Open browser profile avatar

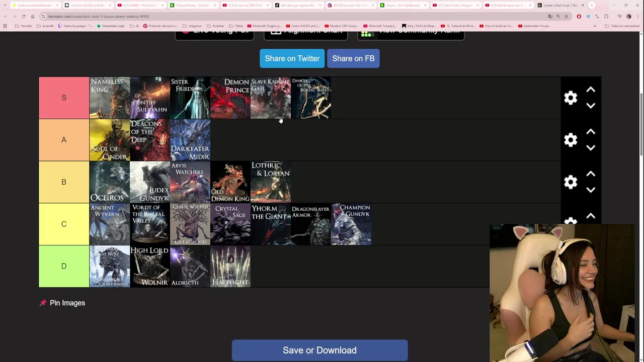(628, 17)
